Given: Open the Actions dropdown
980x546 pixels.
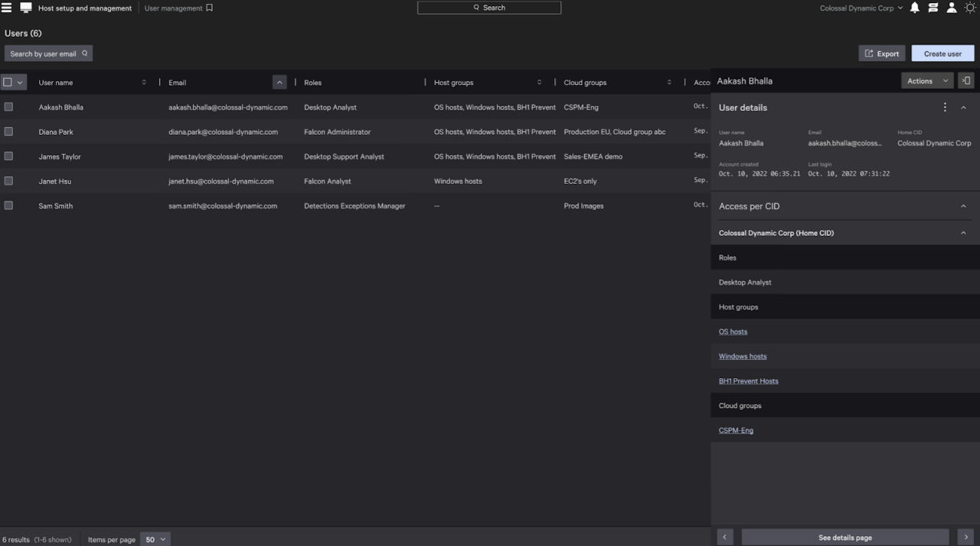Looking at the screenshot, I should [x=927, y=80].
